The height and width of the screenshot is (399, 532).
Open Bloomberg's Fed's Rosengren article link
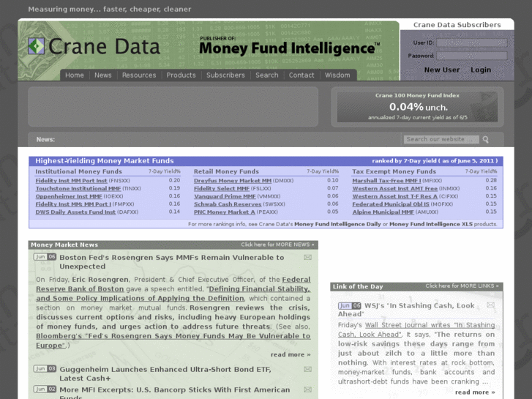(173, 340)
